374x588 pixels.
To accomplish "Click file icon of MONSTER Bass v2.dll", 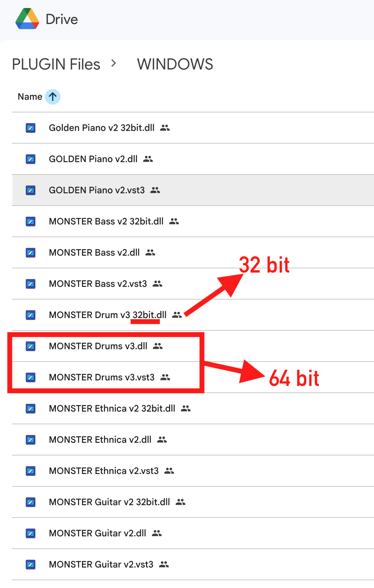I will point(31,252).
